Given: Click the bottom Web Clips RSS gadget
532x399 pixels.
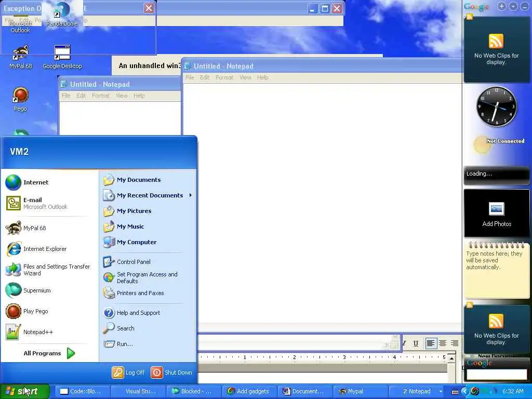Looking at the screenshot, I should (496, 329).
